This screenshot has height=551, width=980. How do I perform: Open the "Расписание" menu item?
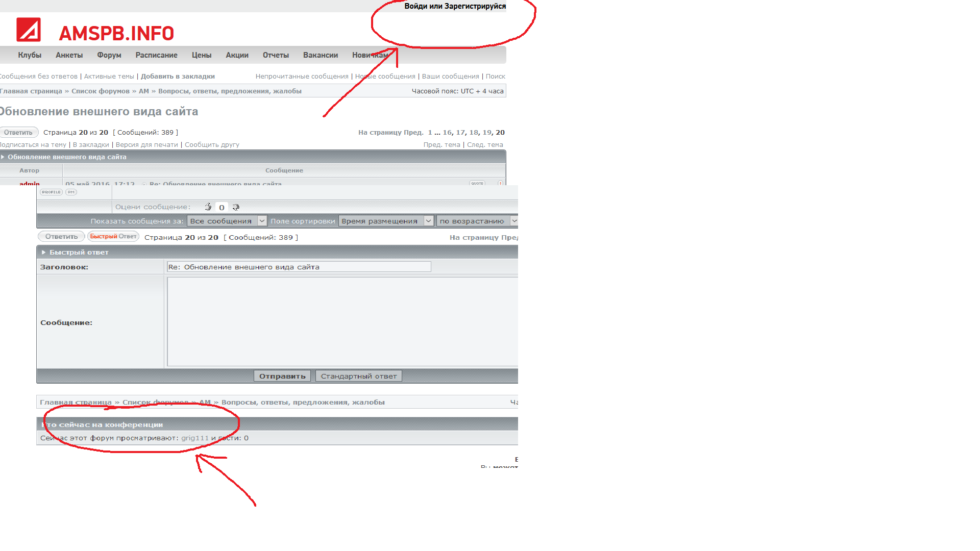pyautogui.click(x=156, y=55)
